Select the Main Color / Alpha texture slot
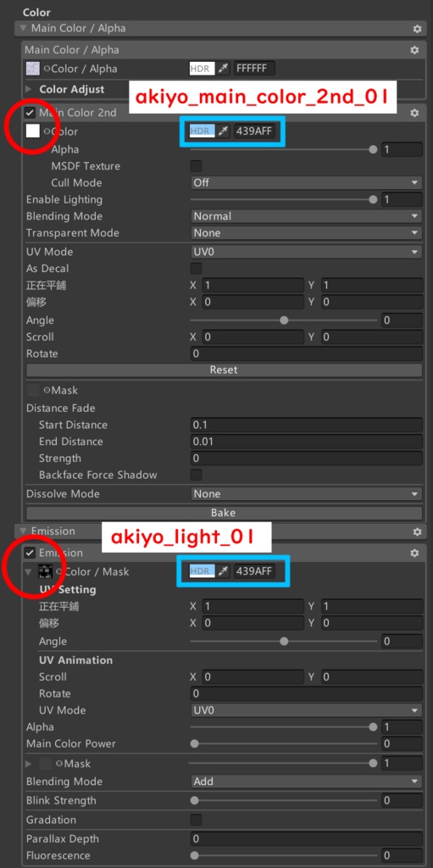 pos(33,69)
